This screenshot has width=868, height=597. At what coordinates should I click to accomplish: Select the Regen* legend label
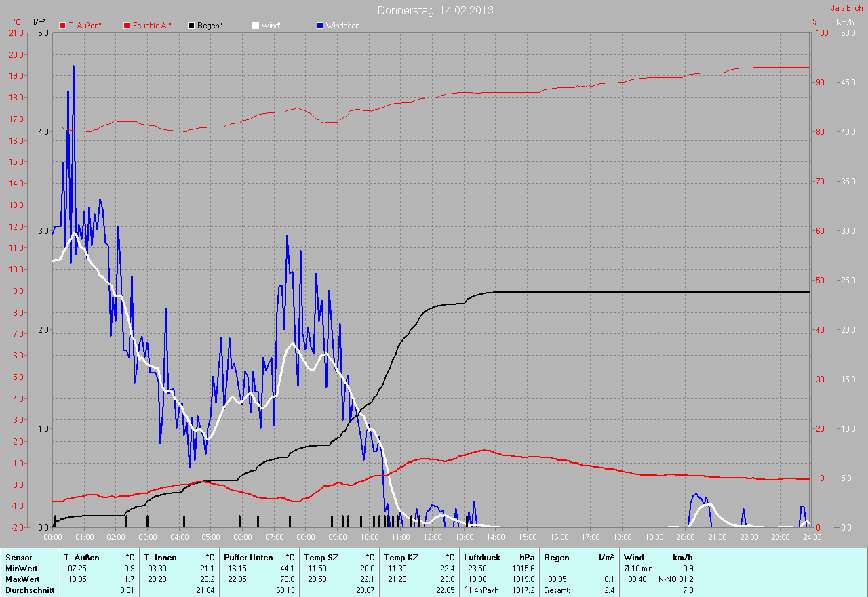point(210,26)
